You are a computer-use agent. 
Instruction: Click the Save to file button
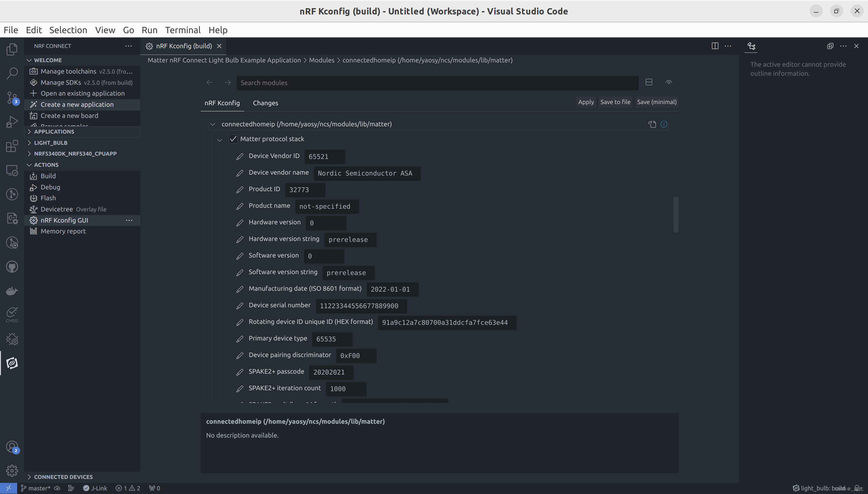[615, 102]
